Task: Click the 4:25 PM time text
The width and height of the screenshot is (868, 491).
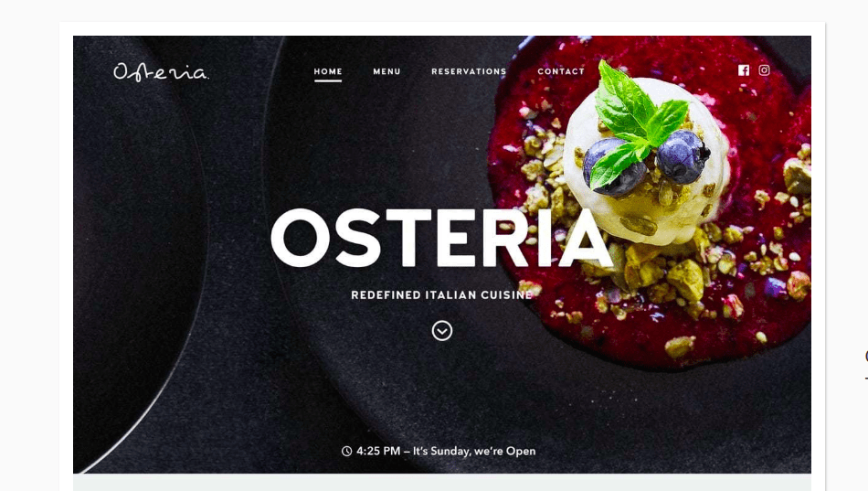Action: 378,451
